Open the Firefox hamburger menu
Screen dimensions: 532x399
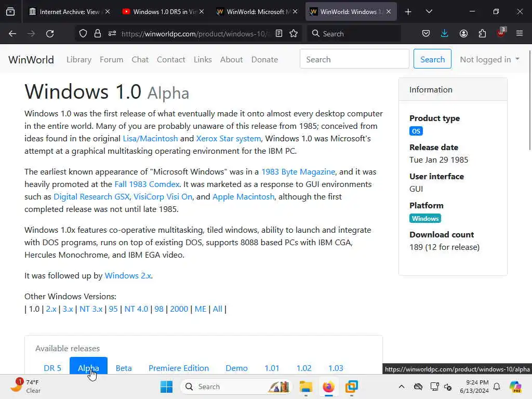(x=520, y=34)
